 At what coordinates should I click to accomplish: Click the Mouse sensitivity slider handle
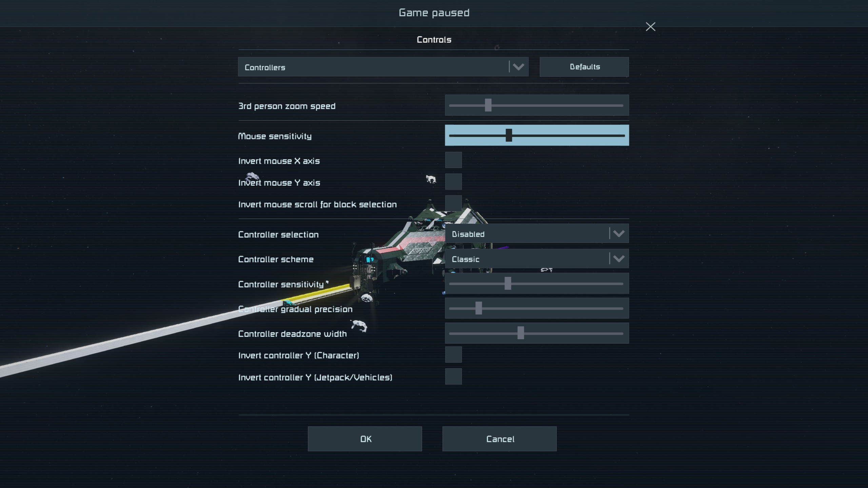pos(509,135)
